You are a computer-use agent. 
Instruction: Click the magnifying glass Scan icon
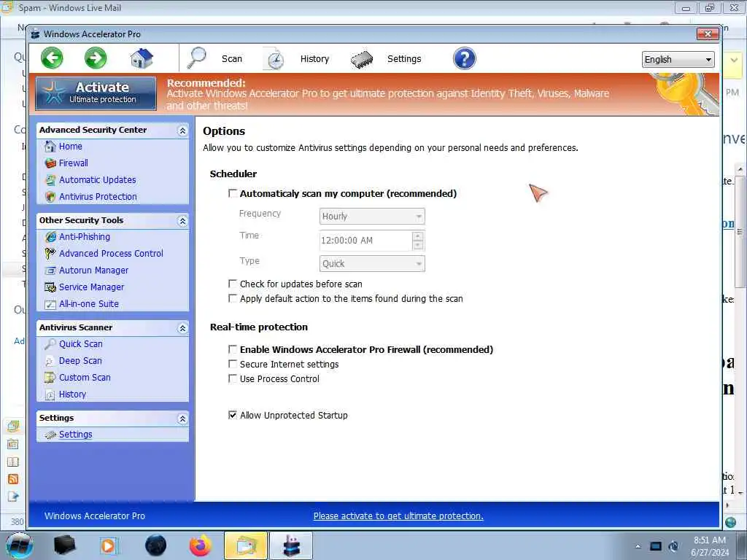tap(196, 58)
